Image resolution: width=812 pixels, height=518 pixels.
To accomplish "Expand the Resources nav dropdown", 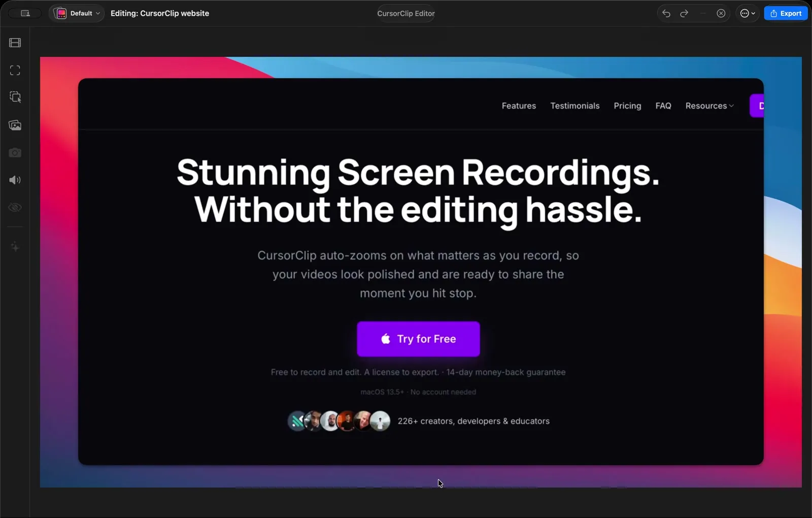I will point(709,106).
